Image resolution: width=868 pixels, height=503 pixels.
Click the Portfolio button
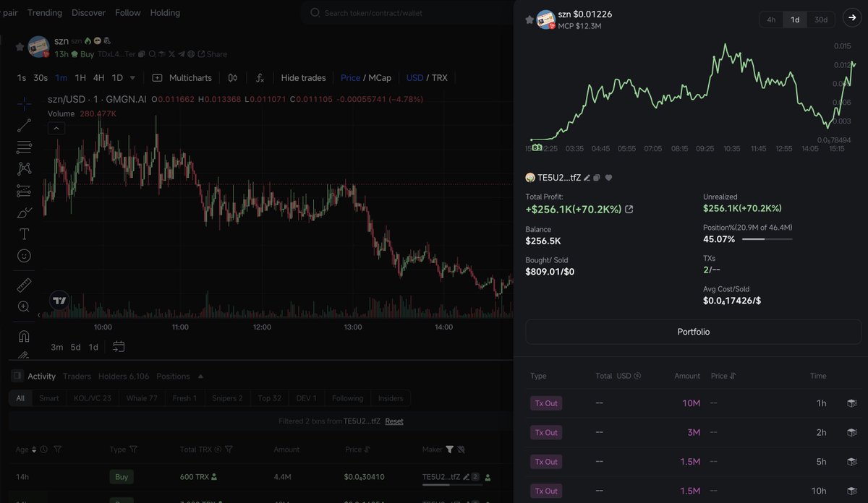[692, 332]
